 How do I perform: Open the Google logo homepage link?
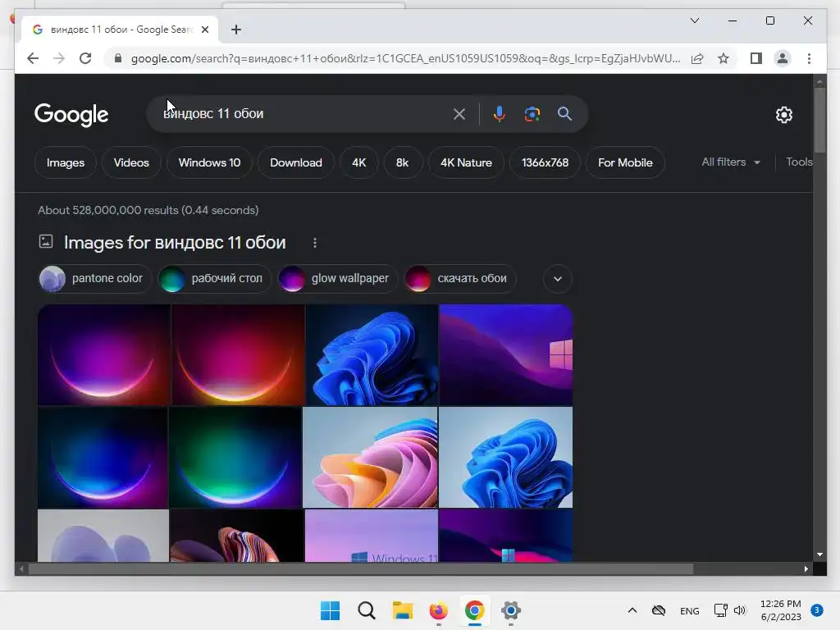pyautogui.click(x=71, y=114)
